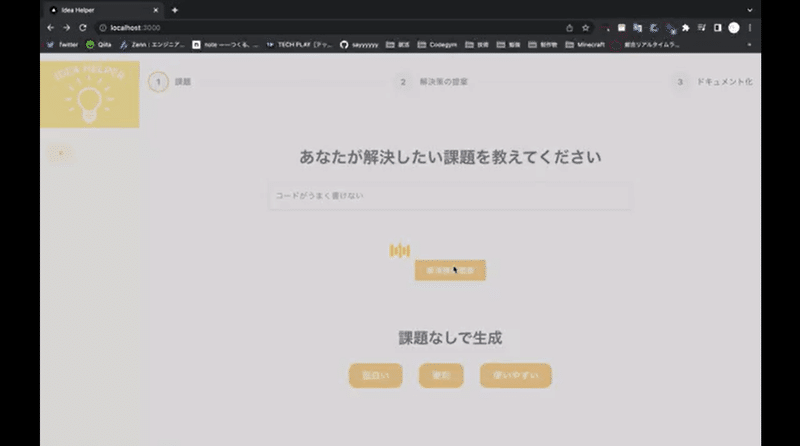Open the Extensions puzzle-piece icon
The height and width of the screenshot is (446, 800).
[x=686, y=28]
